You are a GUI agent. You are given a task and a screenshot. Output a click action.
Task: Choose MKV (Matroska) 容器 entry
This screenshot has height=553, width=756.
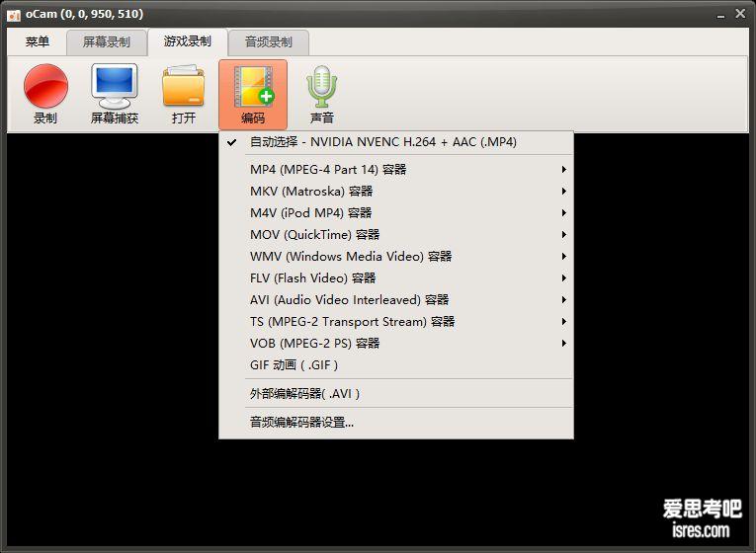tap(396, 192)
